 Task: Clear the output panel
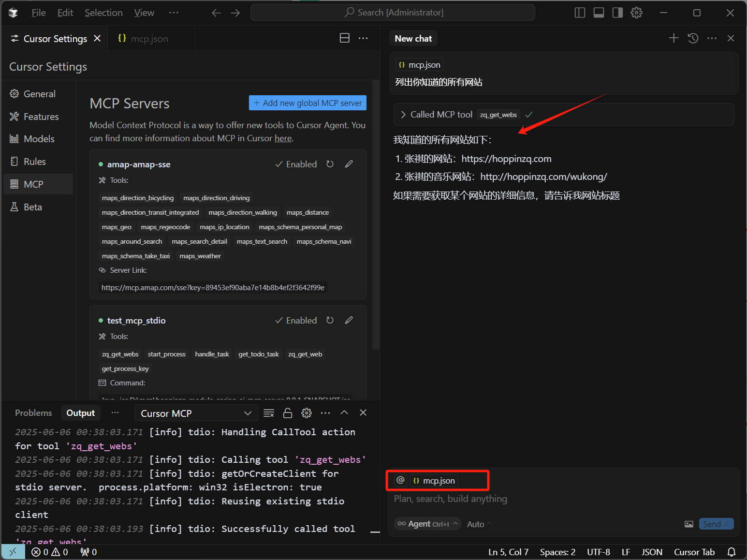269,413
